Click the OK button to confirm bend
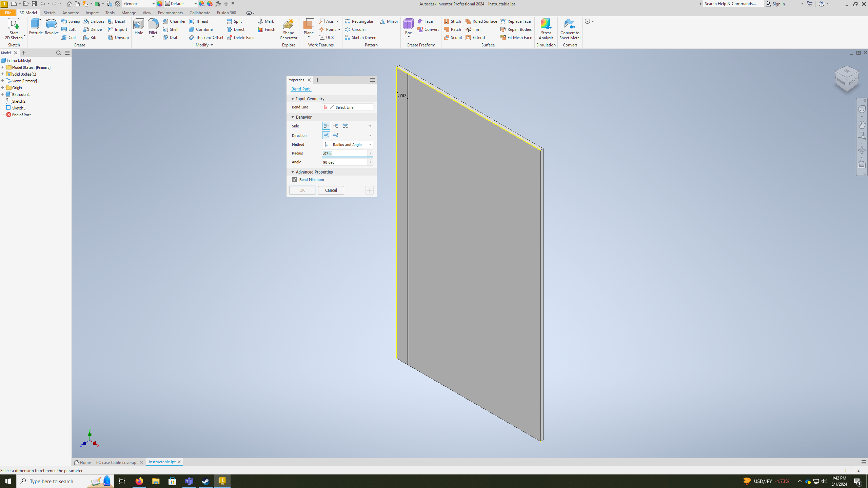Image resolution: width=868 pixels, height=488 pixels. [x=302, y=190]
